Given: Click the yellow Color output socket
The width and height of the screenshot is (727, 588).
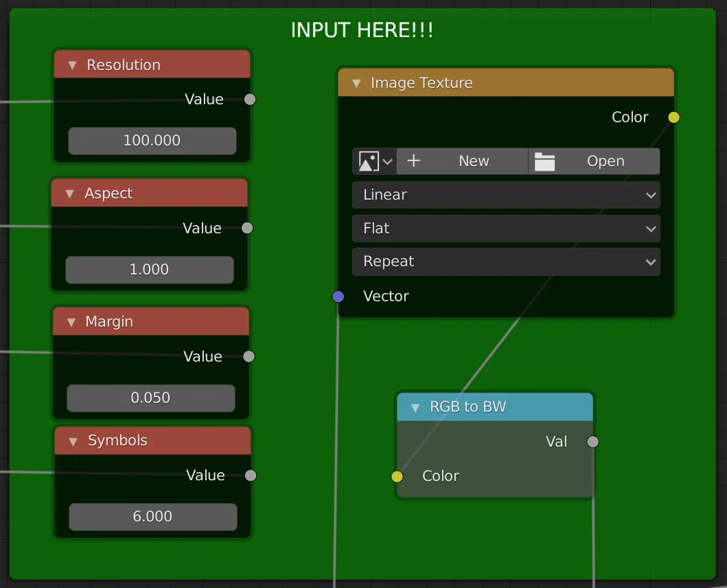Looking at the screenshot, I should coord(673,117).
